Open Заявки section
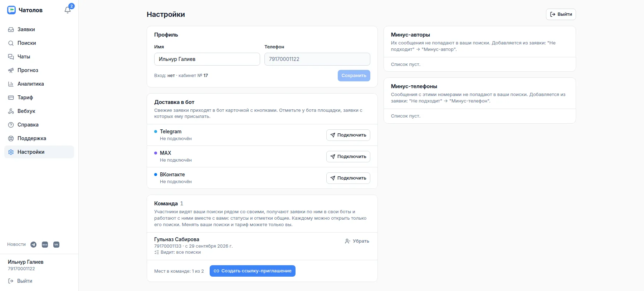 pyautogui.click(x=39, y=29)
